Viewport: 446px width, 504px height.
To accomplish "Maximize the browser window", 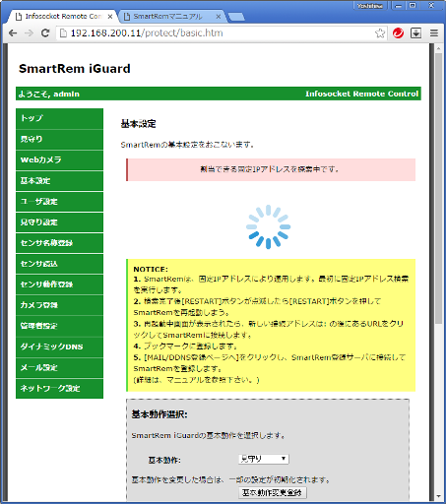I will 413,6.
